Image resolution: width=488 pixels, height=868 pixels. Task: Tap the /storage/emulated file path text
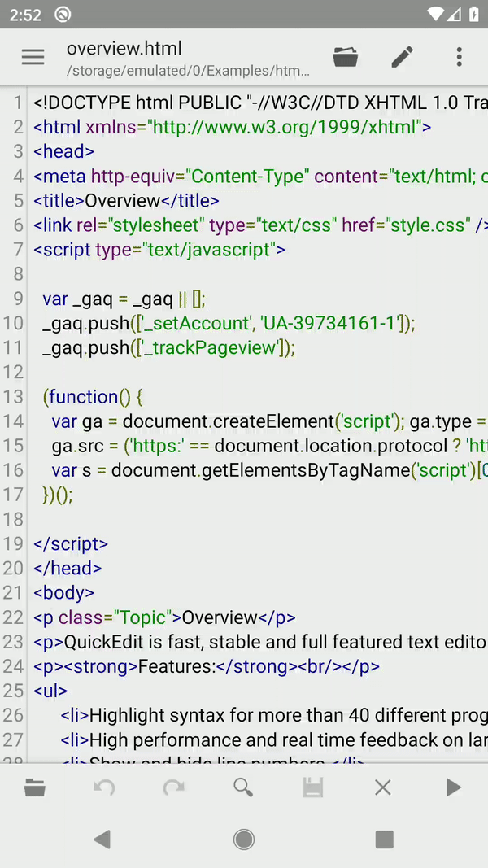(187, 71)
